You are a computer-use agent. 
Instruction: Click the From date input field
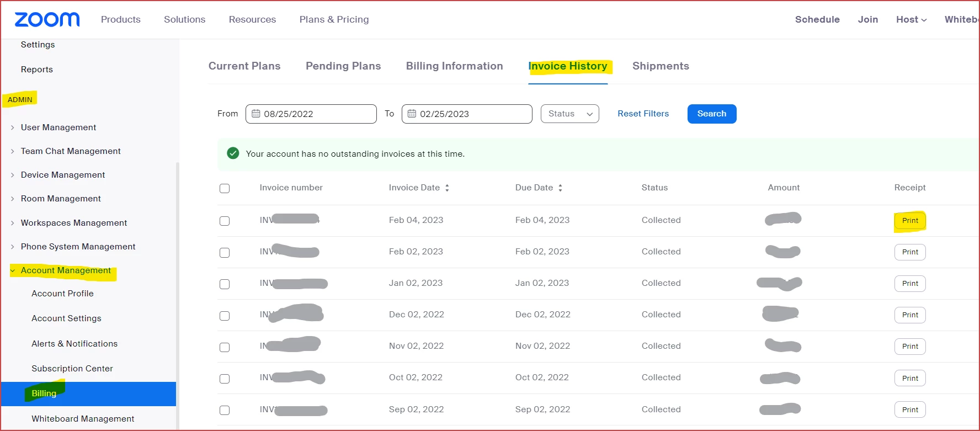311,114
